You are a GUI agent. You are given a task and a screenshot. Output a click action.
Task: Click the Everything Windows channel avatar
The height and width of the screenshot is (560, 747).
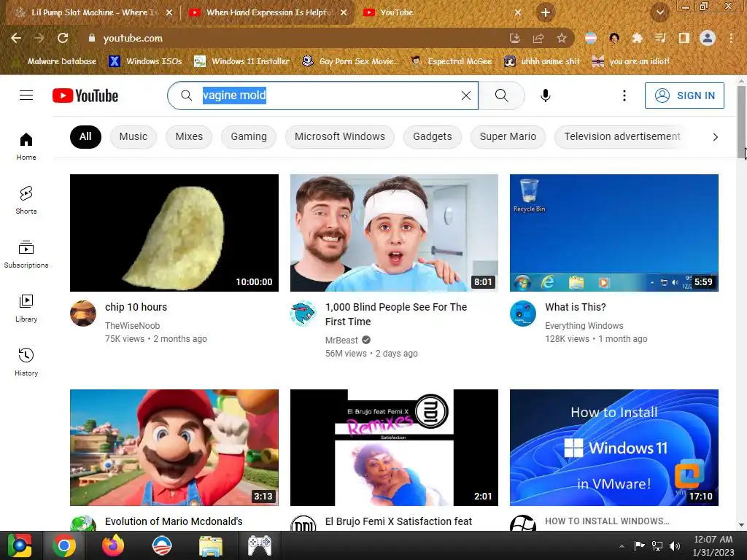[523, 314]
